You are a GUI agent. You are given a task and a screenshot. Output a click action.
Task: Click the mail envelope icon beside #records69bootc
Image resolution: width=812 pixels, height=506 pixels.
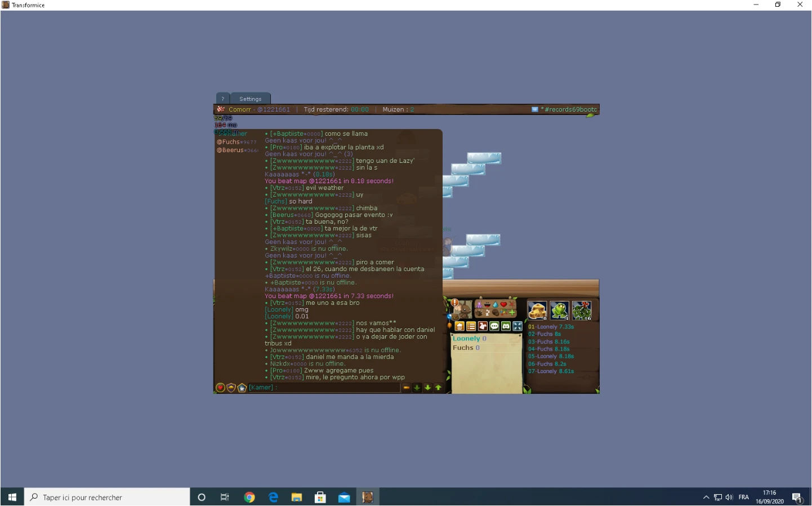pos(535,109)
